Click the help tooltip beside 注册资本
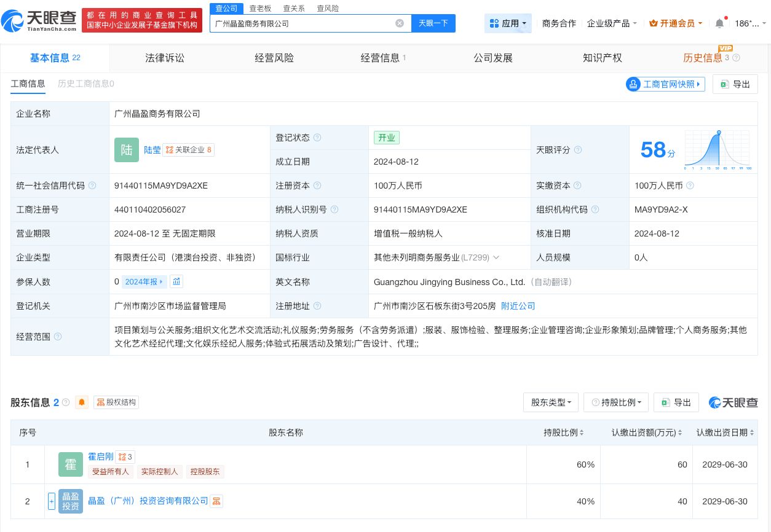The width and height of the screenshot is (771, 532). pyautogui.click(x=317, y=186)
